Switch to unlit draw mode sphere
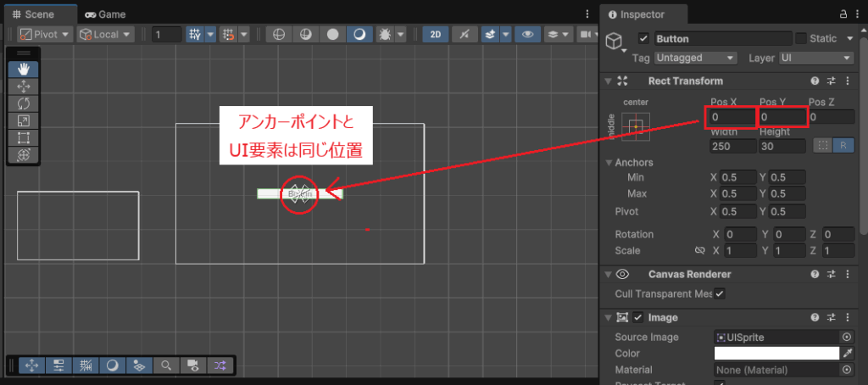The height and width of the screenshot is (385, 868). 332,35
